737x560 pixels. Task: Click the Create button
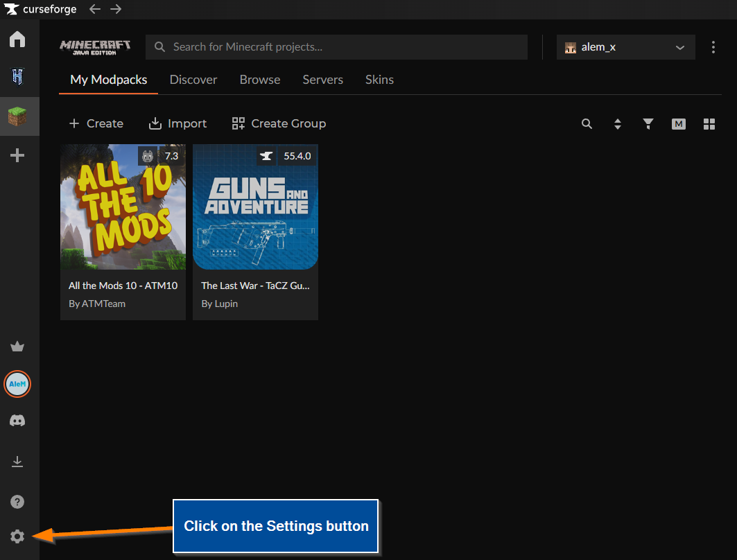(x=96, y=123)
